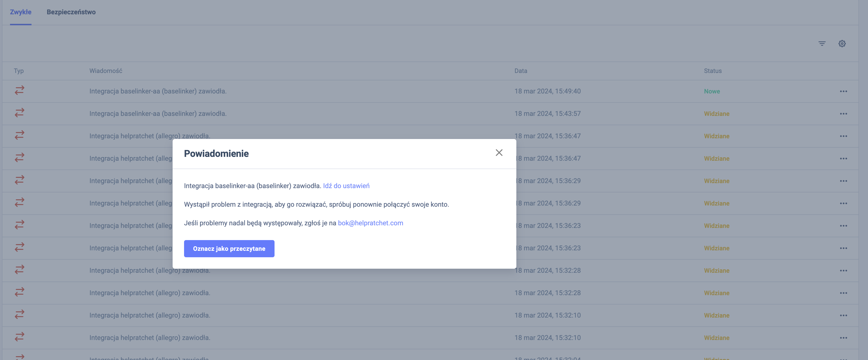
Task: Click the date 18 mar 2024, 15:49:40
Action: (548, 91)
